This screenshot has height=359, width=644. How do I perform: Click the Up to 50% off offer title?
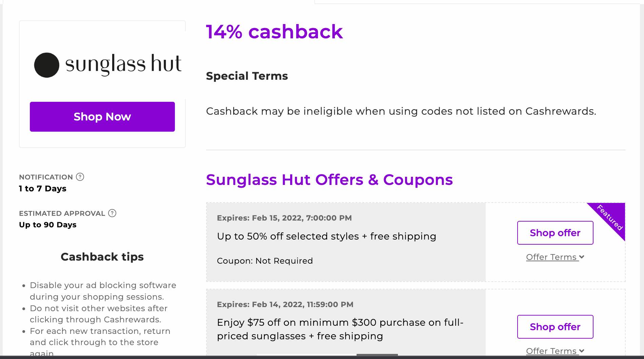[326, 236]
